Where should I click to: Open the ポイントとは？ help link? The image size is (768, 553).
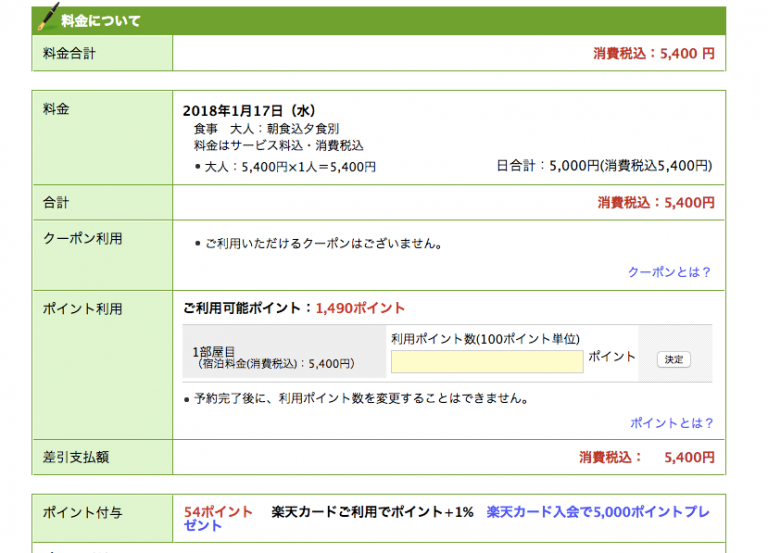point(671,423)
